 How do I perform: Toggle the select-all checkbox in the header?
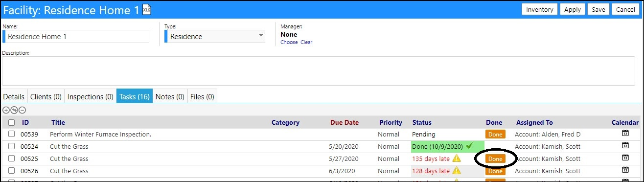12,123
